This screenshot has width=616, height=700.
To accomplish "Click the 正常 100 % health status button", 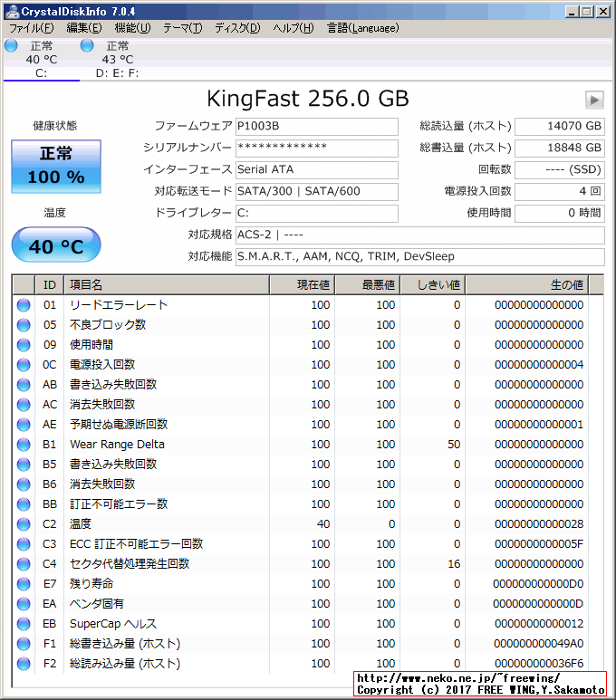I will click(x=56, y=167).
